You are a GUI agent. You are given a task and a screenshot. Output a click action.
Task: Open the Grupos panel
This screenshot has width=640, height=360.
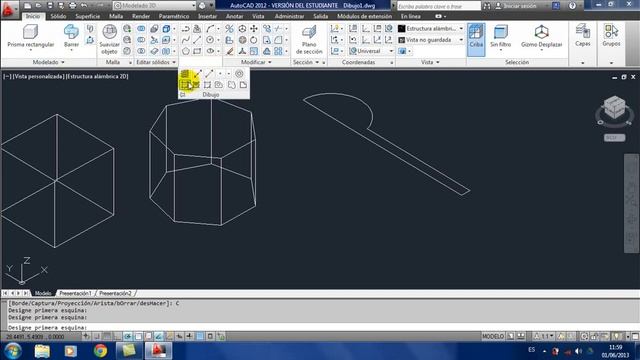[x=611, y=36]
